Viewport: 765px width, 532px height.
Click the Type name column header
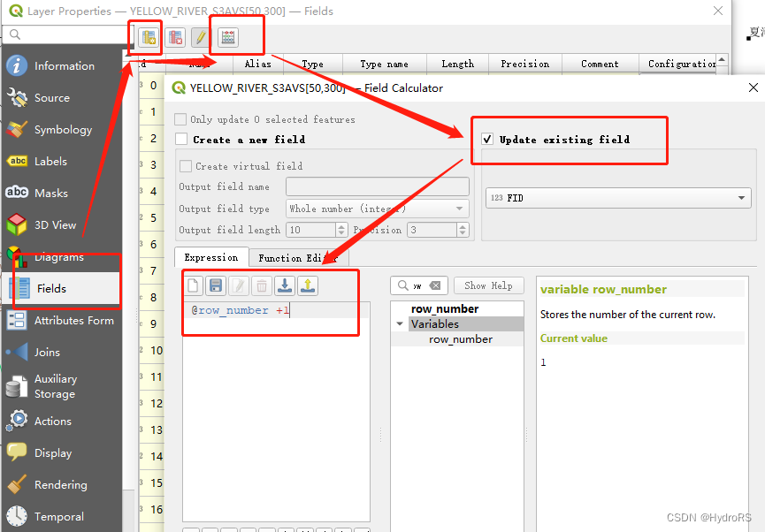tap(384, 64)
